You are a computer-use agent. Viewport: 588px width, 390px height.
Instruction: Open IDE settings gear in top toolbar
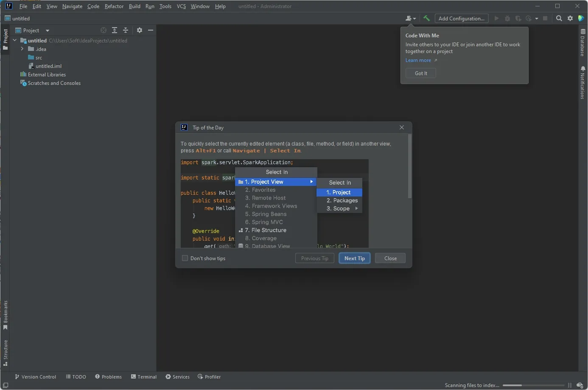point(570,18)
